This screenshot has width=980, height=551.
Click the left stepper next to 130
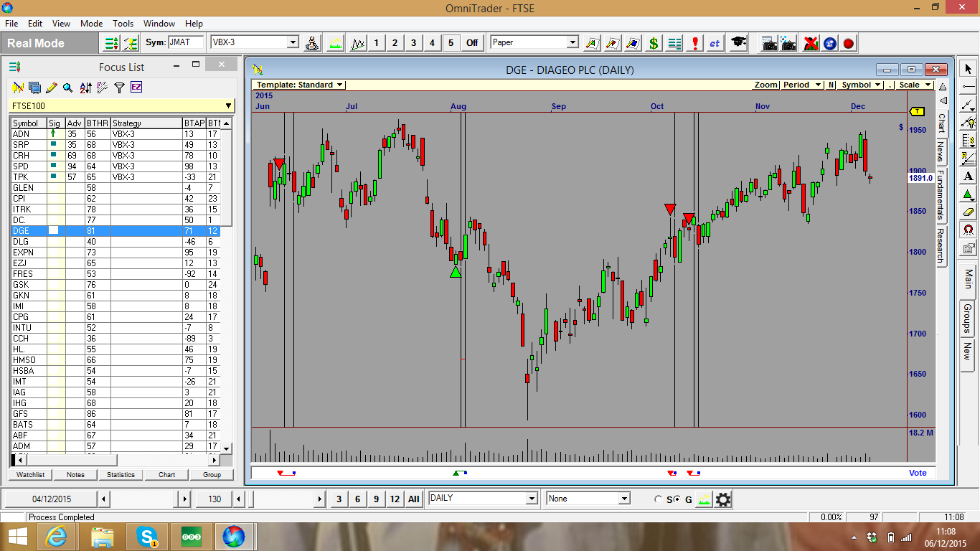tap(239, 499)
